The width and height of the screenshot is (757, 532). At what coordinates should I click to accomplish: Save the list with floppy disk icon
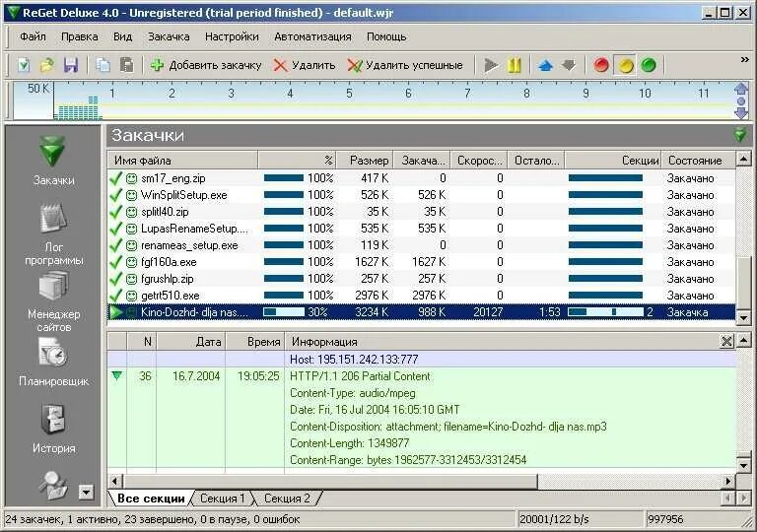71,65
